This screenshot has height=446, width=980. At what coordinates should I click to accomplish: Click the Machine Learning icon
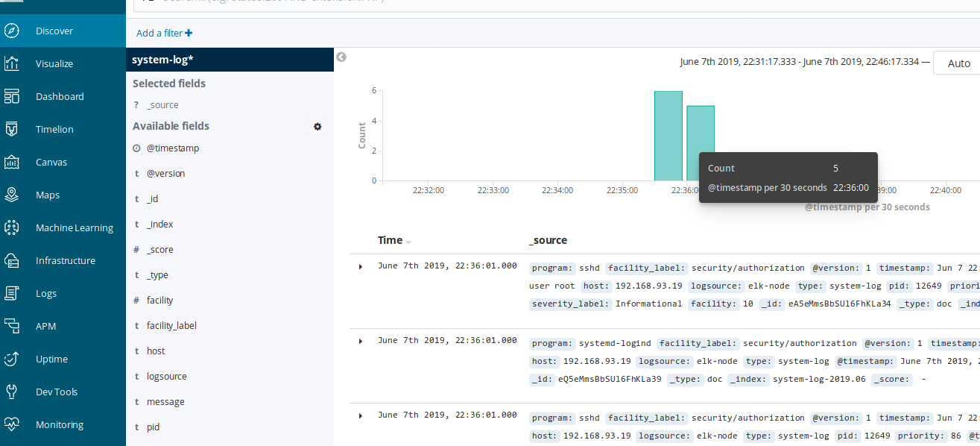click(11, 227)
